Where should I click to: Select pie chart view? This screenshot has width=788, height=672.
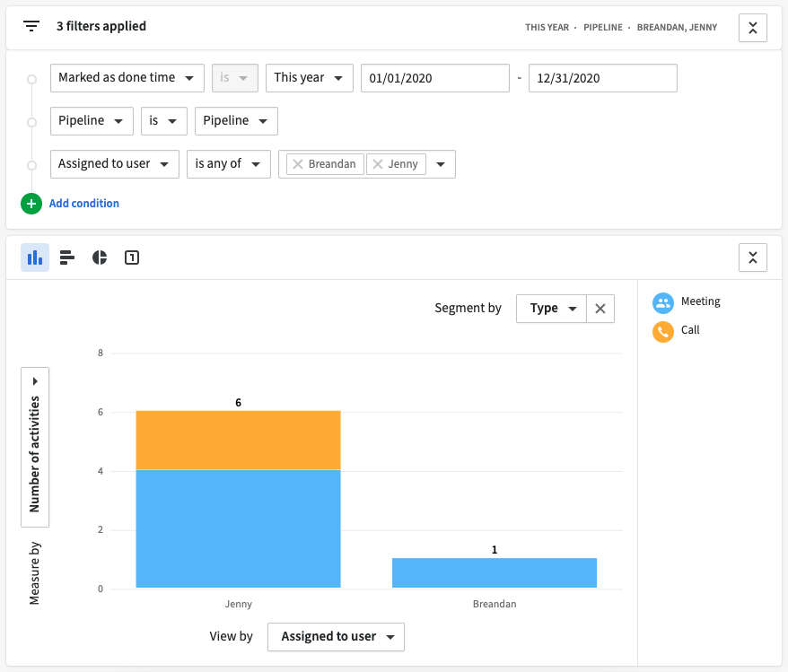100,257
